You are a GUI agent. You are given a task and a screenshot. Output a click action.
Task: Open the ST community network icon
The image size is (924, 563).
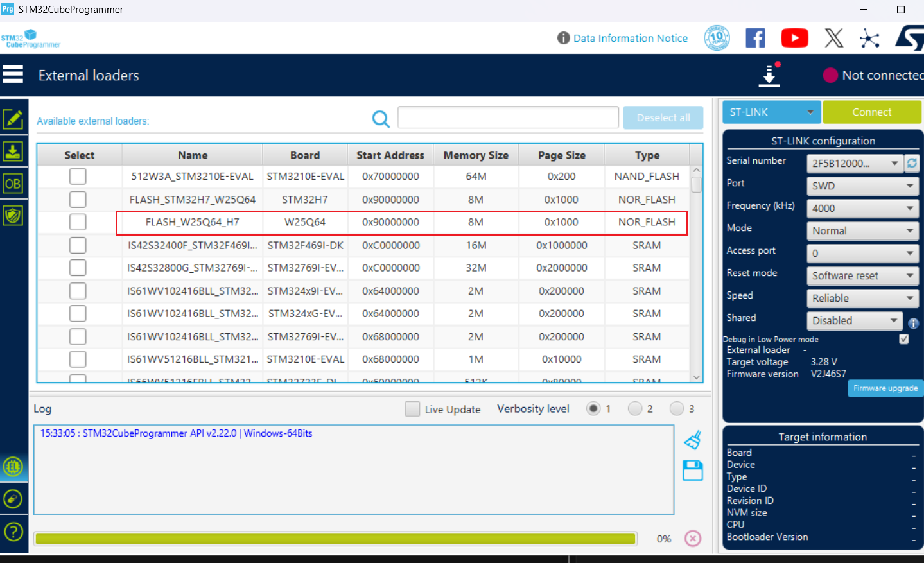tap(869, 38)
